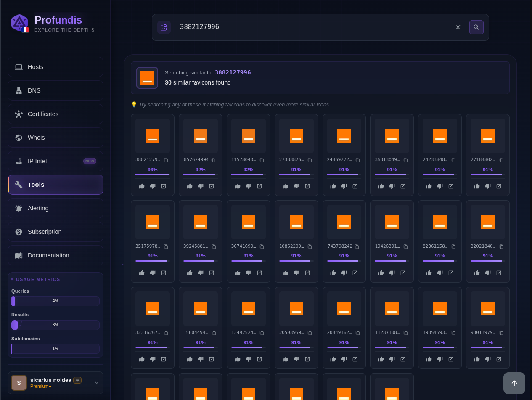
Task: Expand the sicarius noidea account menu
Action: pyautogui.click(x=97, y=383)
